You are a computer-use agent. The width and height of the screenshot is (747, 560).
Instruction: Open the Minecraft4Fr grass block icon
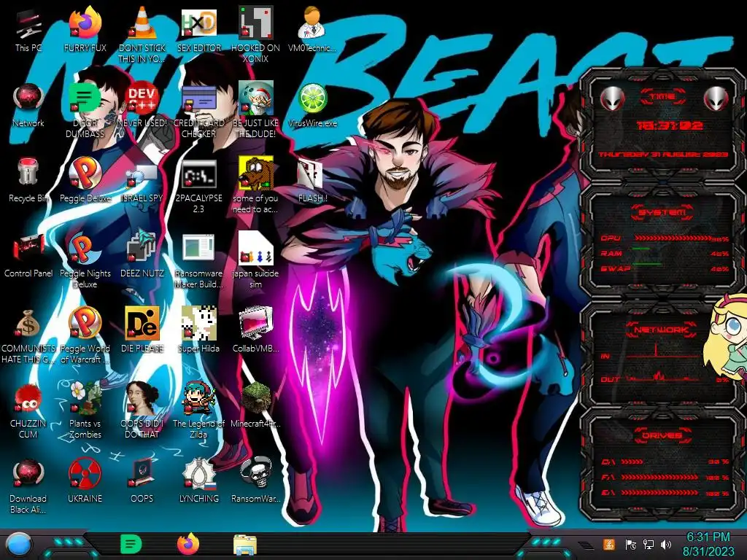coord(255,405)
